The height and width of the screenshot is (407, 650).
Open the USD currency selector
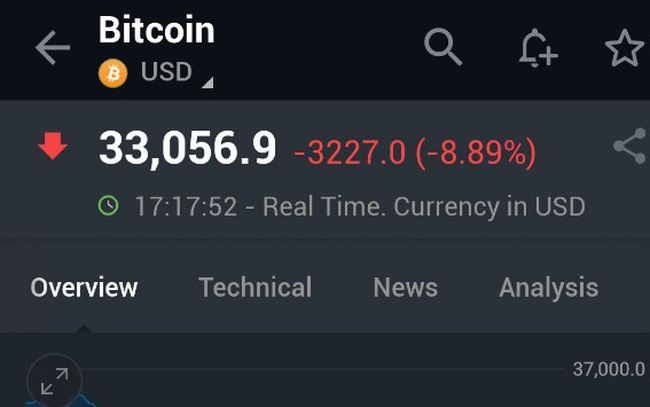pyautogui.click(x=165, y=74)
